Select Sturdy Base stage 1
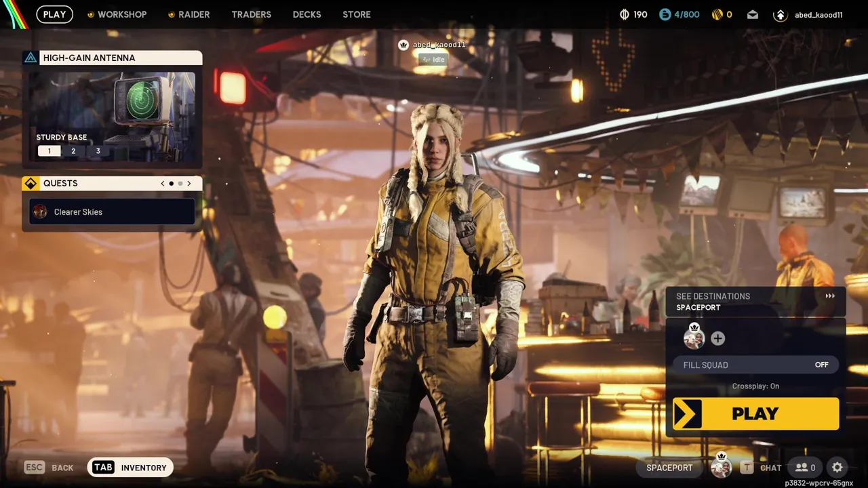This screenshot has width=868, height=488. click(x=49, y=151)
